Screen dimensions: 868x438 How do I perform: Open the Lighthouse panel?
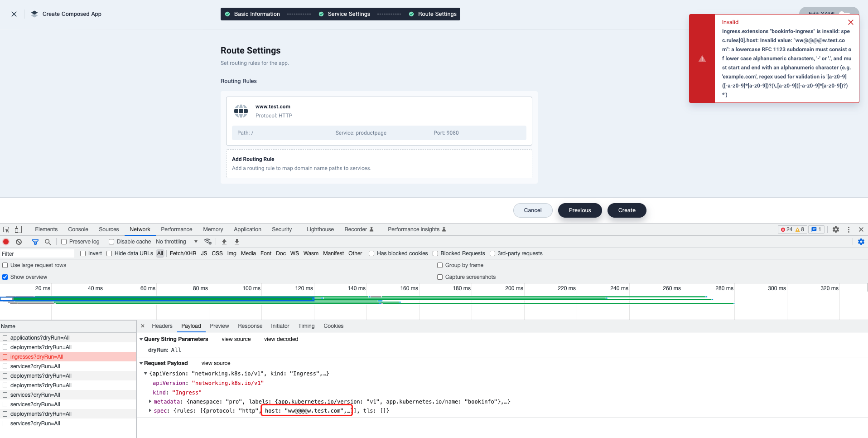tap(320, 229)
